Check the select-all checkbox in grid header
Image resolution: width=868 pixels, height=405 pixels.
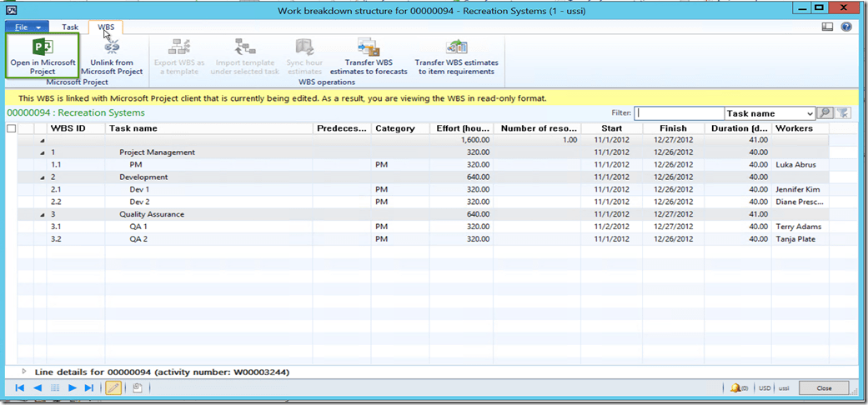click(11, 128)
